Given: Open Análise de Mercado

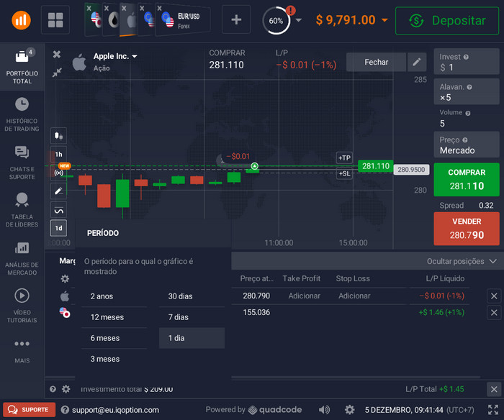Looking at the screenshot, I should click(x=22, y=258).
